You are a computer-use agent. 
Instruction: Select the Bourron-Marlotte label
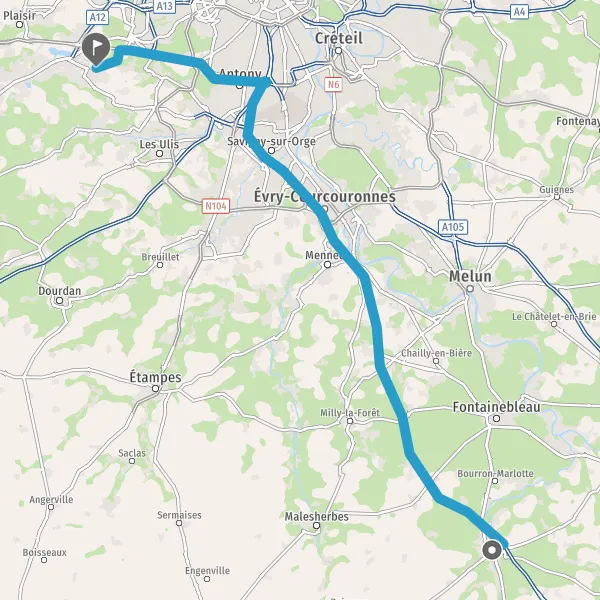[495, 473]
